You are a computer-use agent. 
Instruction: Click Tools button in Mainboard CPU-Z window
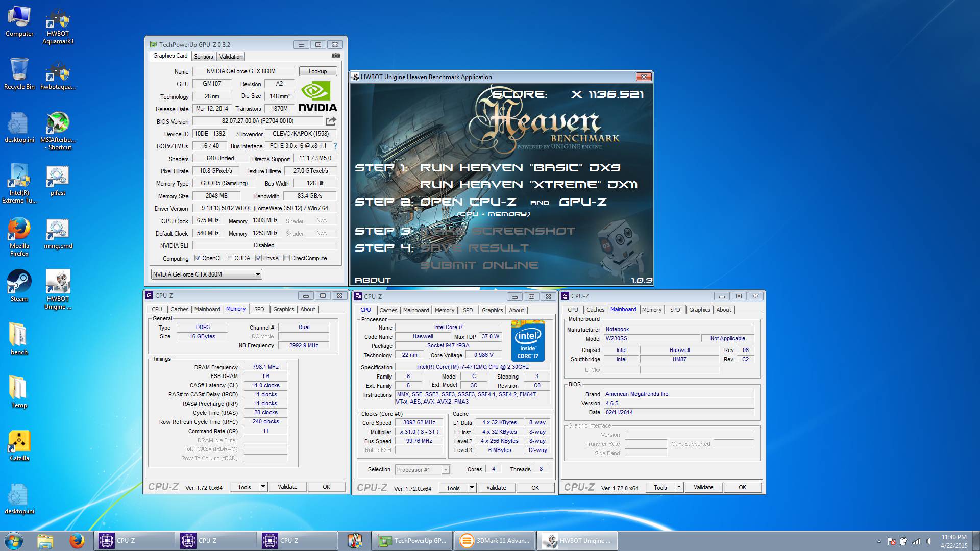click(660, 487)
